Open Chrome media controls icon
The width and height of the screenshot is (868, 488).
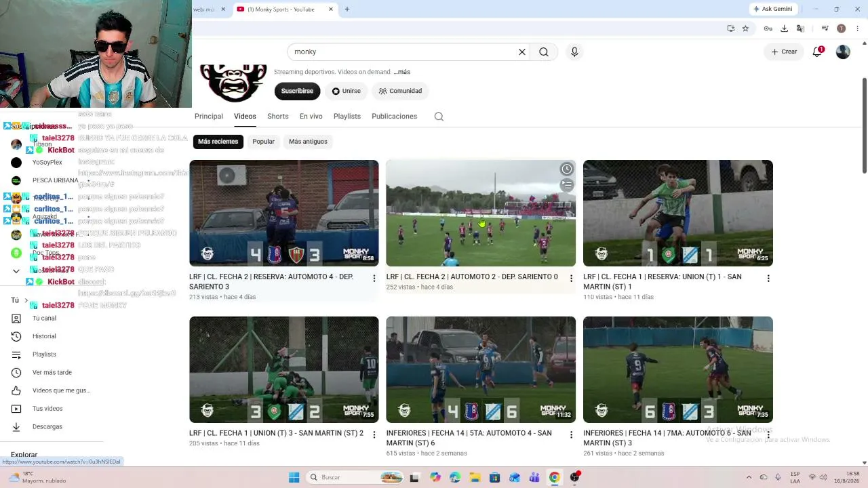[825, 28]
